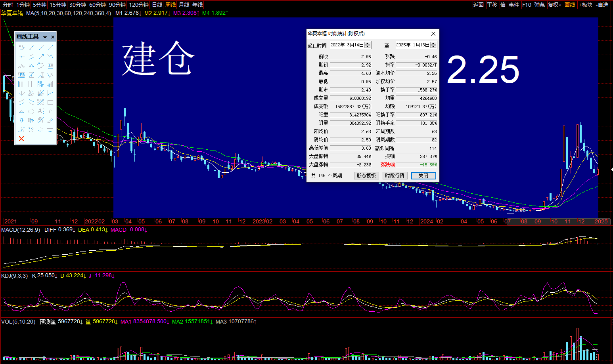This screenshot has width=613, height=364.
Task: Click the -自选 button
Action: [602, 5]
